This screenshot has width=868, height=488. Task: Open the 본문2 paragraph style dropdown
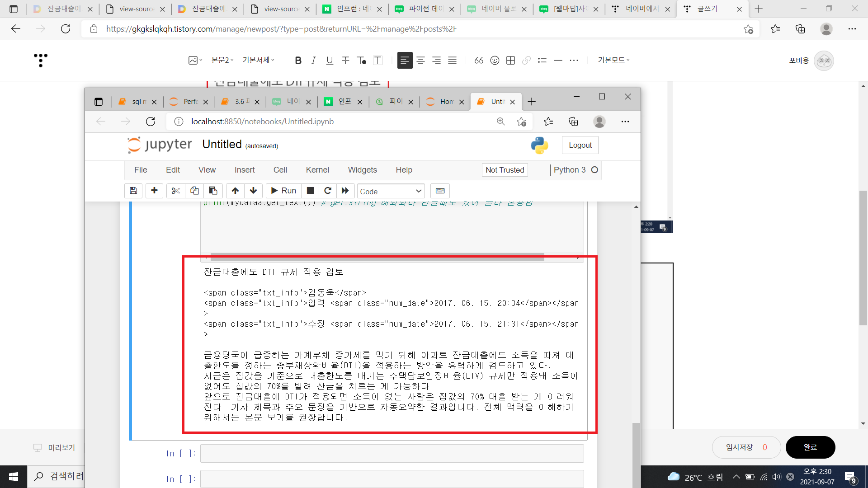[x=222, y=60]
